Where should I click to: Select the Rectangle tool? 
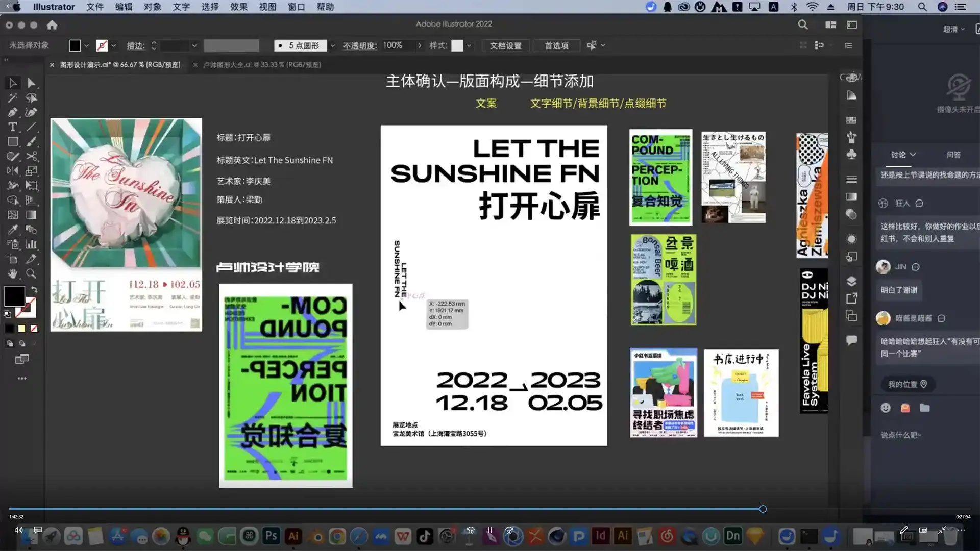[12, 142]
